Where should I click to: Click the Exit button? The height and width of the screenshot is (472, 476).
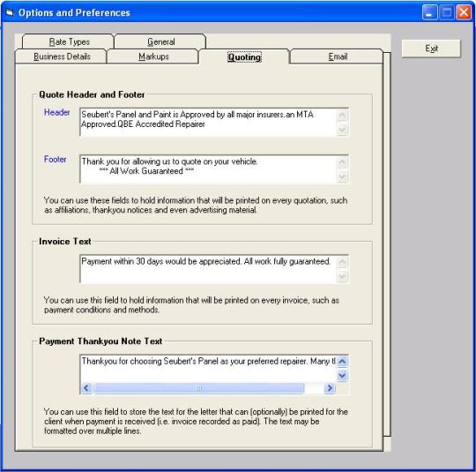(x=431, y=49)
